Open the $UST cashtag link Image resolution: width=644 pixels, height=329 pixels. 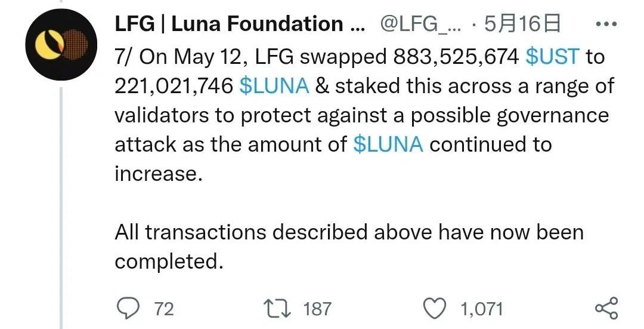552,57
